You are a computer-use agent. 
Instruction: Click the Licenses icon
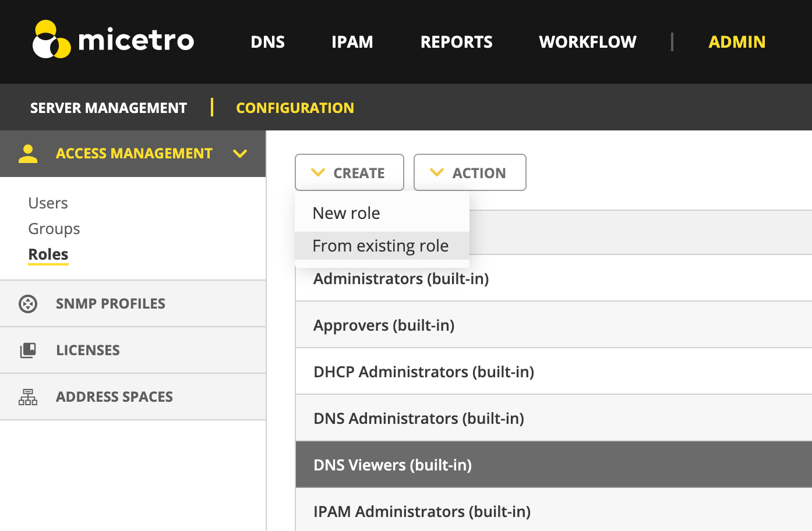coord(28,351)
